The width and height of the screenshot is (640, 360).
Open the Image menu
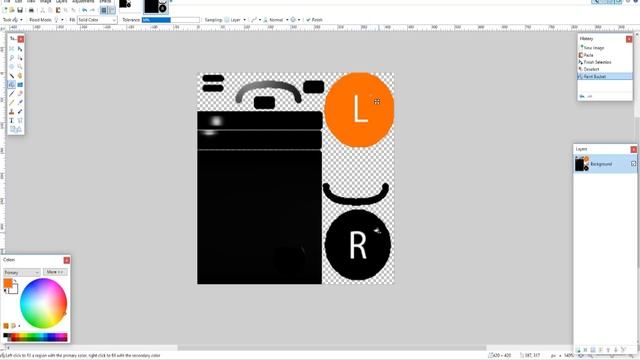(45, 2)
